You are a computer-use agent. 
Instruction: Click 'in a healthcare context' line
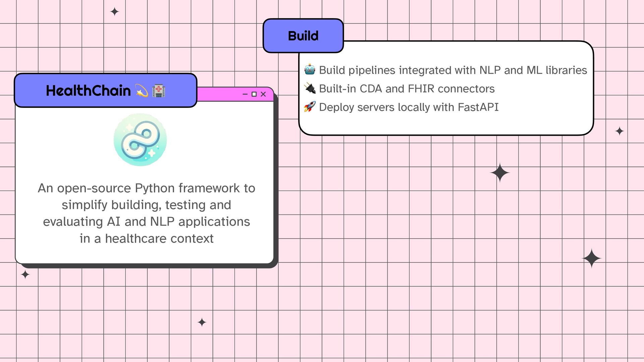(146, 238)
